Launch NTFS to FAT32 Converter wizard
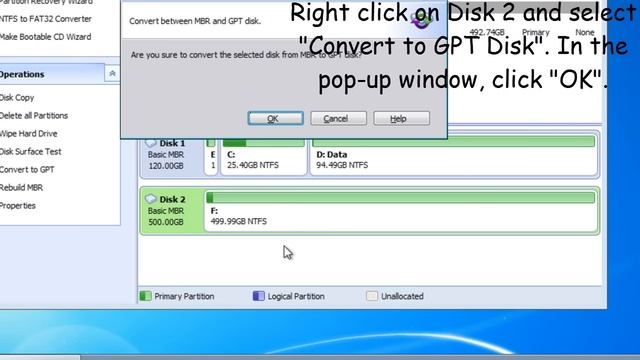This screenshot has width=640, height=360. point(46,19)
